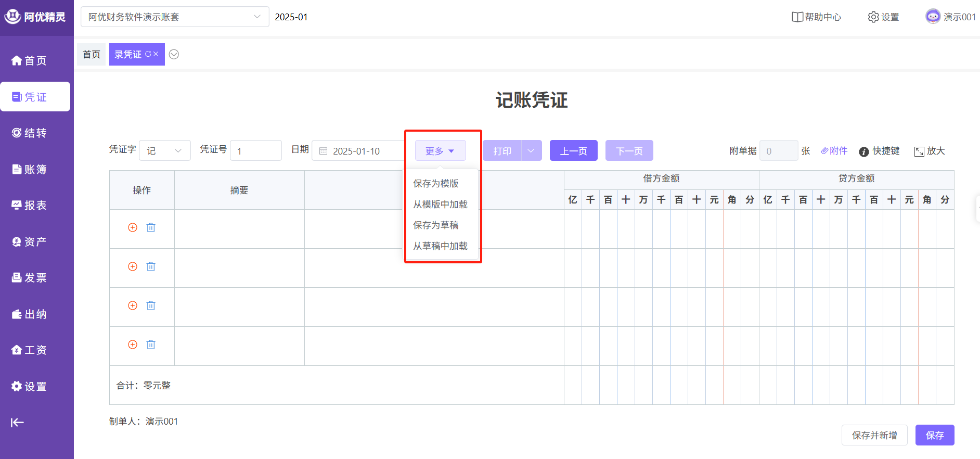Screen dimensions: 980x459
Task: Click the 保存并新增 button
Action: (874, 435)
